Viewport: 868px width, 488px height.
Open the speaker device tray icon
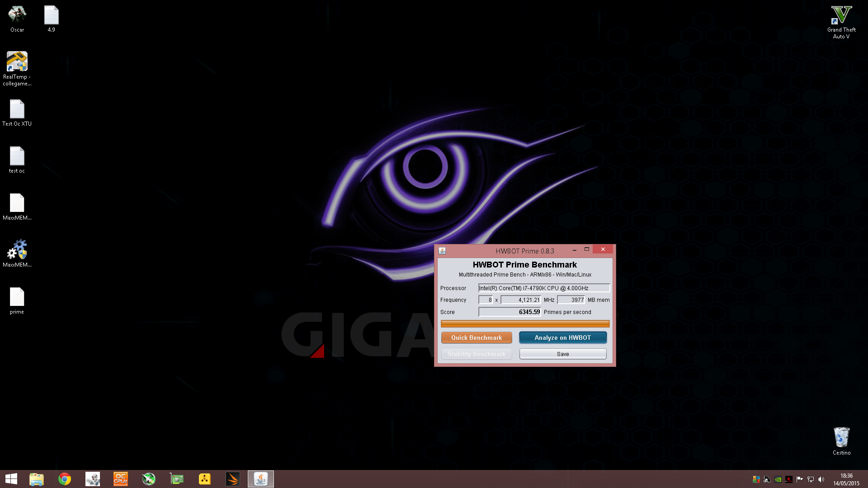[x=767, y=479]
